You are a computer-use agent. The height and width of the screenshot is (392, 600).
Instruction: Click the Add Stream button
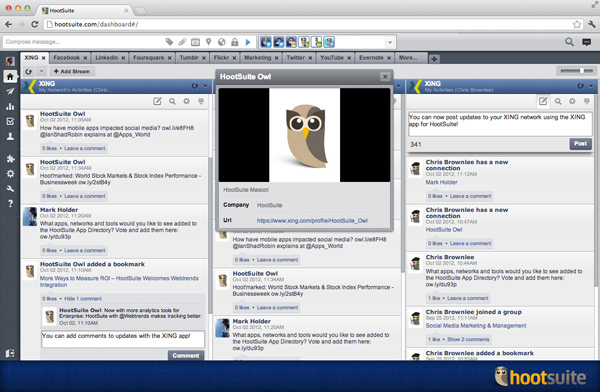tap(72, 71)
